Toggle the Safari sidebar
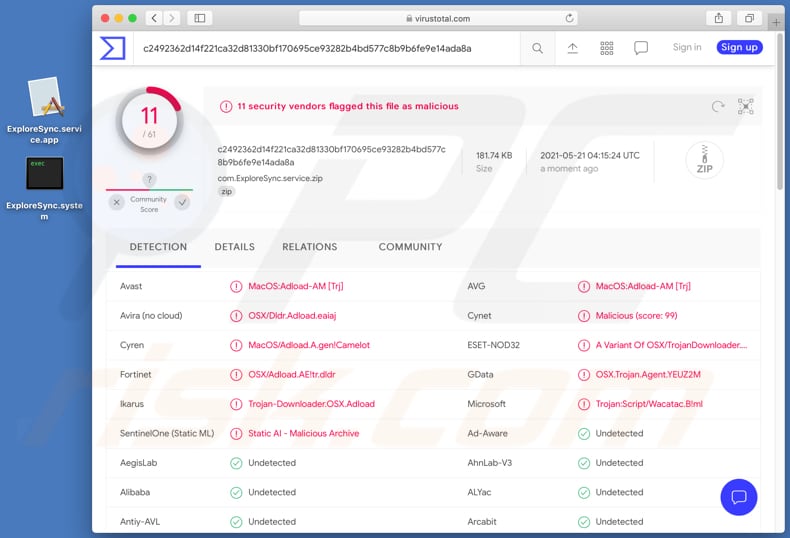 [200, 18]
